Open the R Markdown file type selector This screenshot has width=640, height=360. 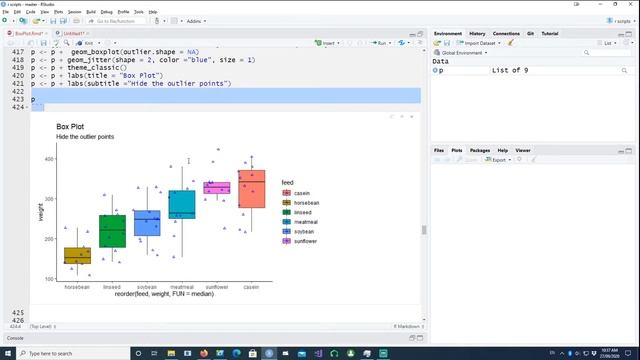(409, 327)
